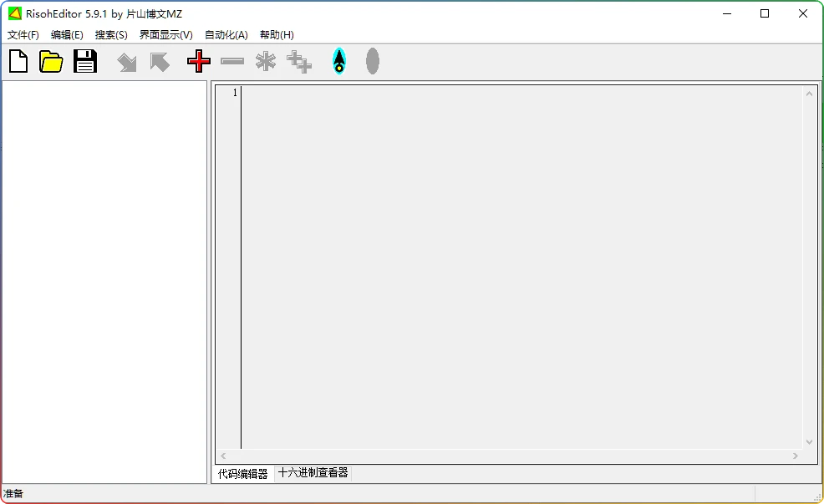Click the up-left arrow toolbar icon
This screenshot has height=504, width=824.
[x=160, y=62]
